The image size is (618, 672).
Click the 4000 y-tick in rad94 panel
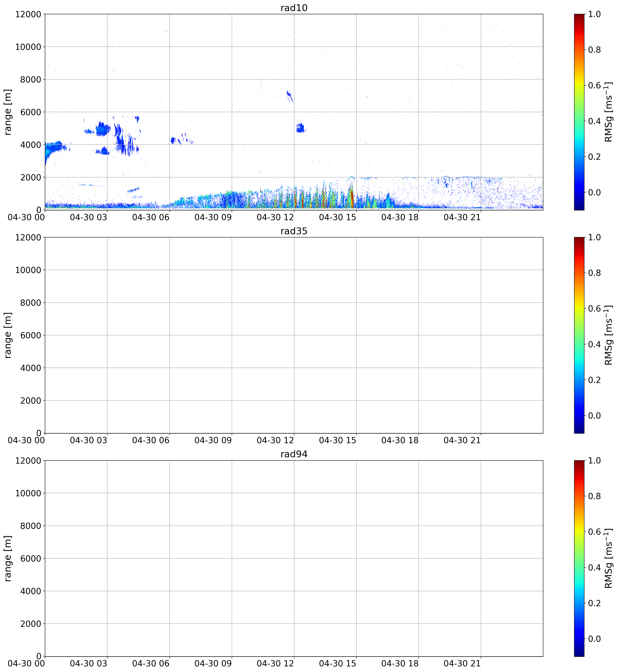(31, 591)
